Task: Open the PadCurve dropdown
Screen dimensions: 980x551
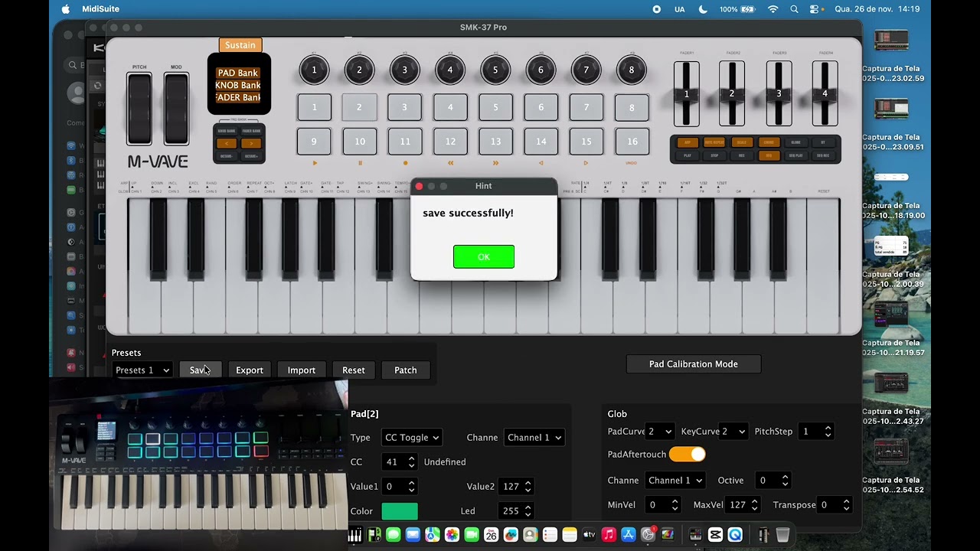Action: click(660, 432)
